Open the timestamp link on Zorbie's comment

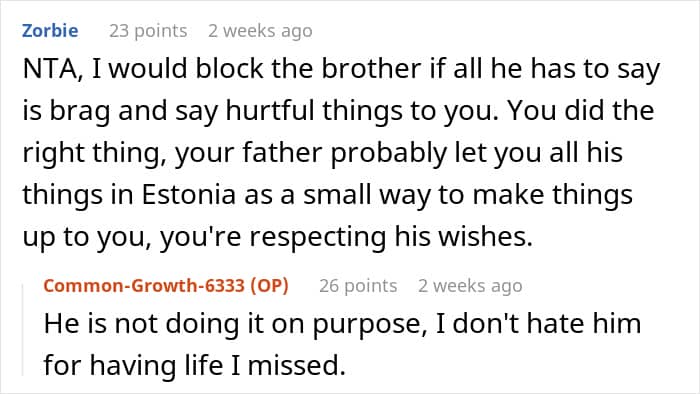[x=260, y=31]
